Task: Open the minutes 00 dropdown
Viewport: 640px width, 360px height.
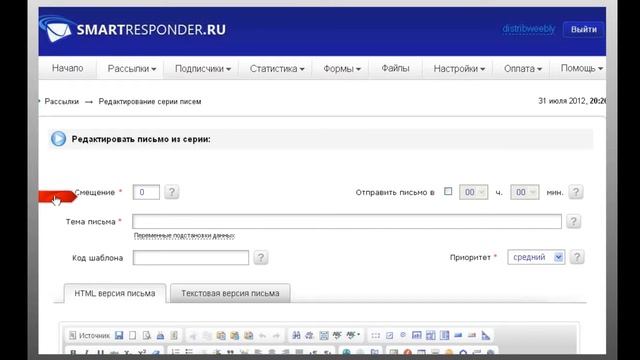Action: [524, 192]
